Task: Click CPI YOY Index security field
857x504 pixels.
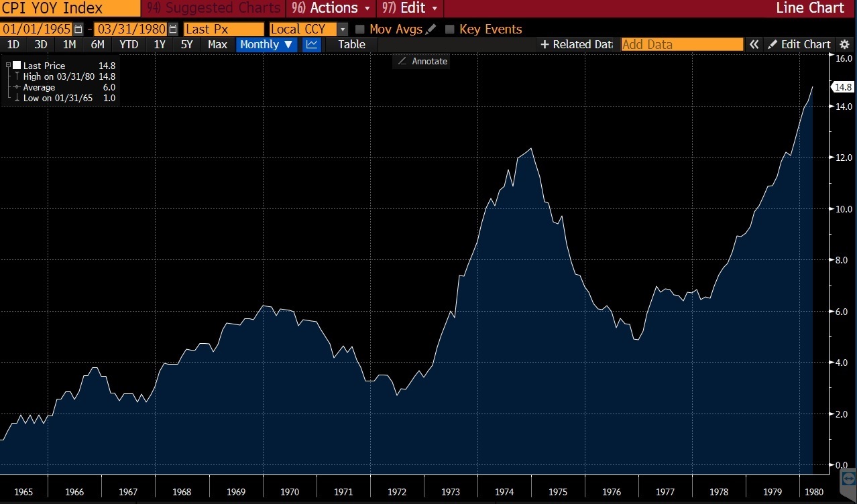Action: (70, 8)
